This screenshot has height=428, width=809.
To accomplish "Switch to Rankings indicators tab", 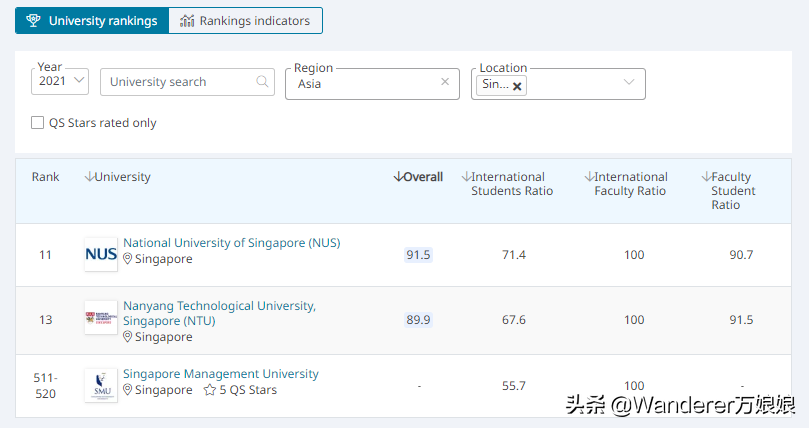I will point(245,20).
